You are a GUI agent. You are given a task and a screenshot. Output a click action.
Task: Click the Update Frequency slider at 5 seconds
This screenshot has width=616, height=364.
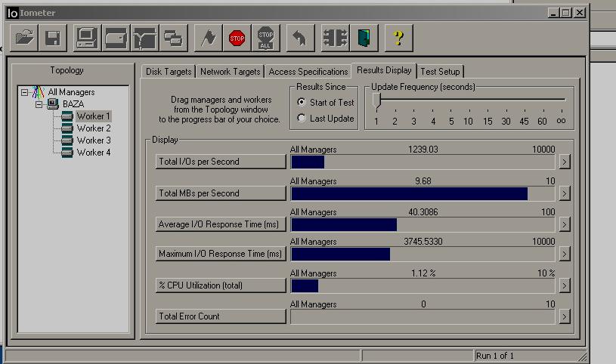tap(451, 100)
